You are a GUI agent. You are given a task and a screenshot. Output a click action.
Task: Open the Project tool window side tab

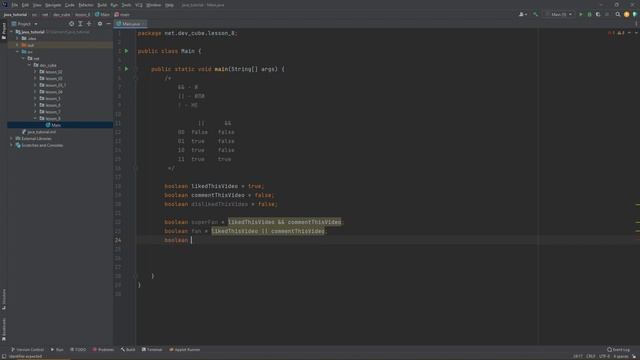[4, 31]
